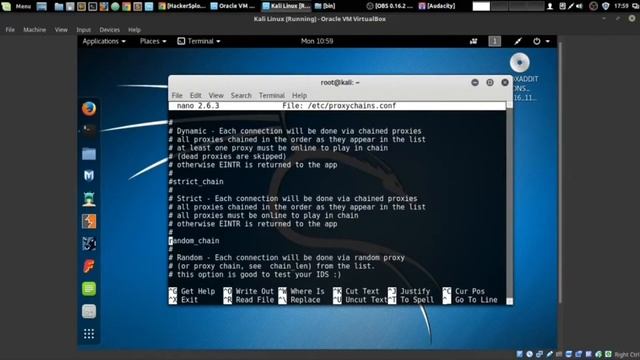Image resolution: width=640 pixels, height=360 pixels.
Task: Click the #strict_chain line in nano
Action: (x=196, y=182)
